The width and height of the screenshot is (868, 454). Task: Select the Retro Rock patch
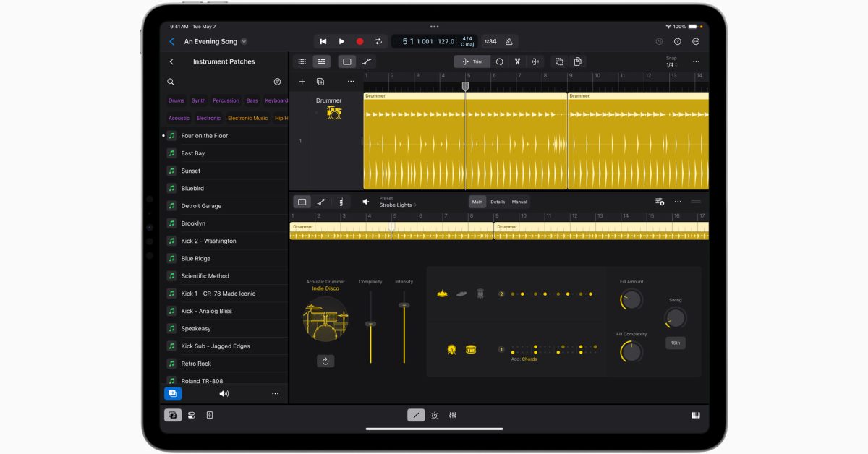225,364
